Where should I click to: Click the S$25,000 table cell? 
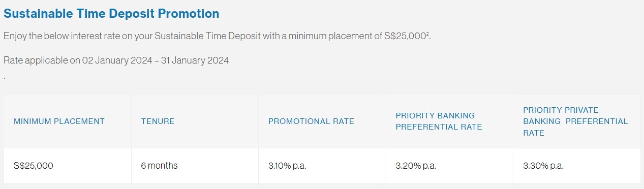point(34,166)
